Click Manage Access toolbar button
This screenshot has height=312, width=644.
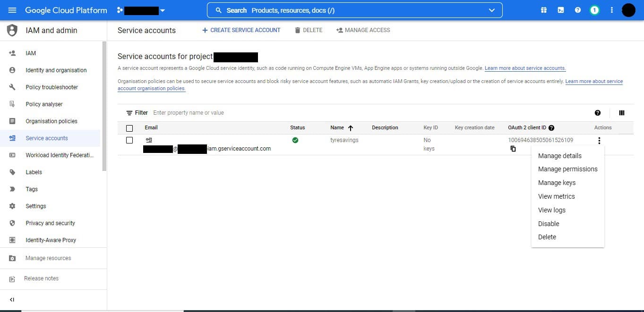(363, 30)
